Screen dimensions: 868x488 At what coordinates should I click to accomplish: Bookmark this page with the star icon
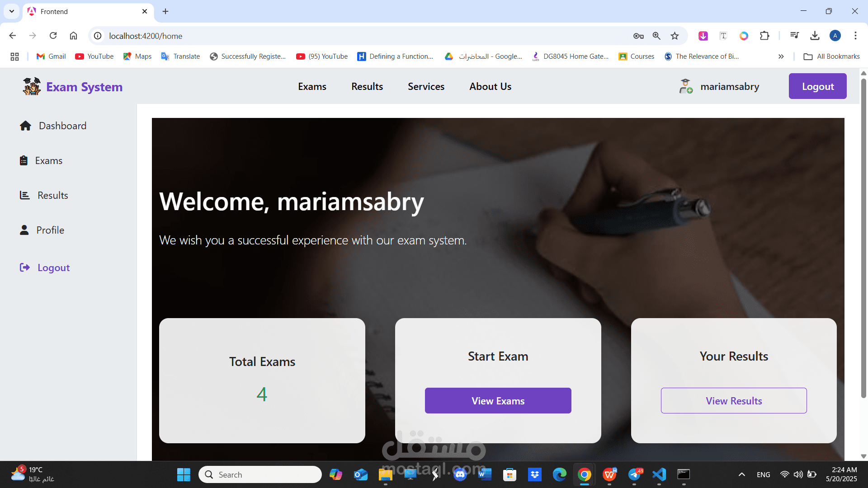click(675, 36)
